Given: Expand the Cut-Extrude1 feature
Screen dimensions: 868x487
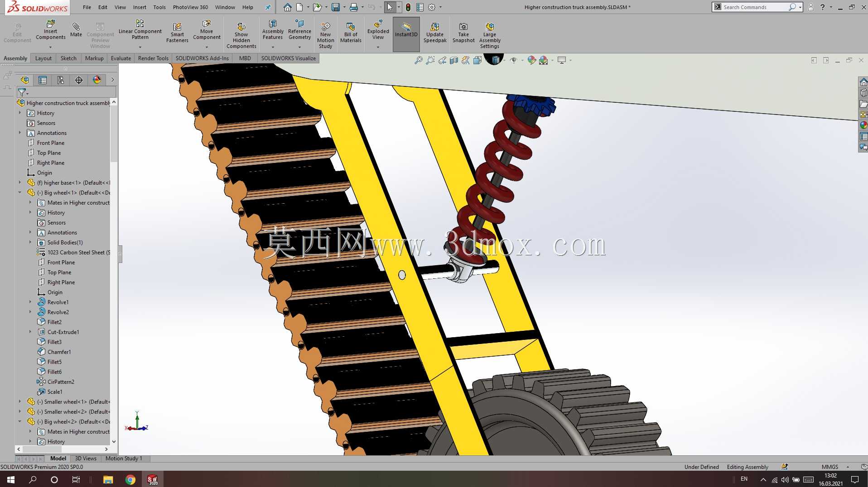Looking at the screenshot, I should (30, 332).
